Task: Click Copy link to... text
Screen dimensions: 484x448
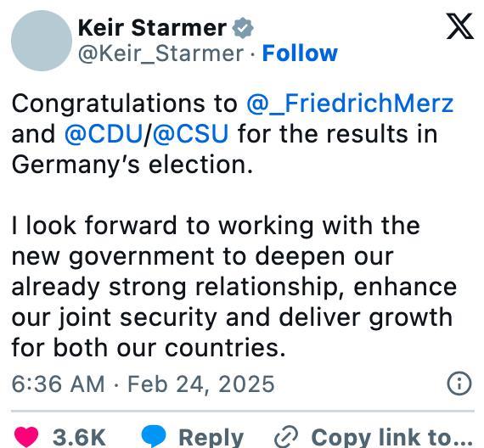Action: [x=392, y=437]
